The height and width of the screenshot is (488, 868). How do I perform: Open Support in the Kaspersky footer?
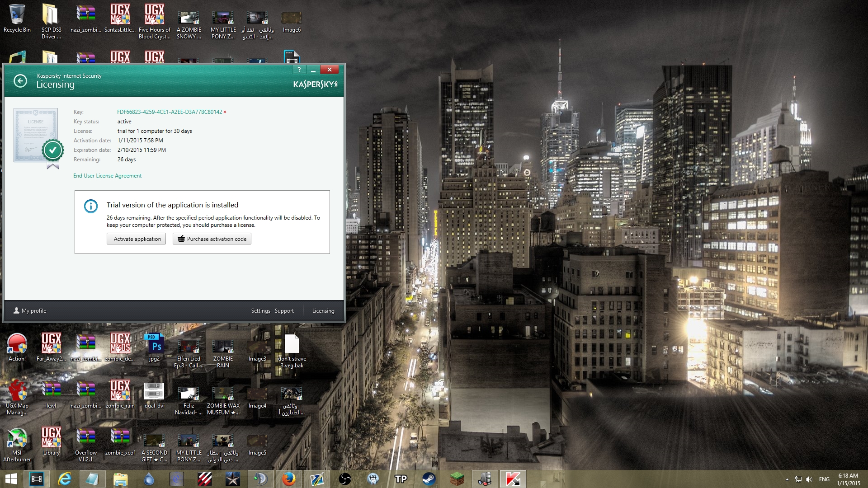coord(284,311)
